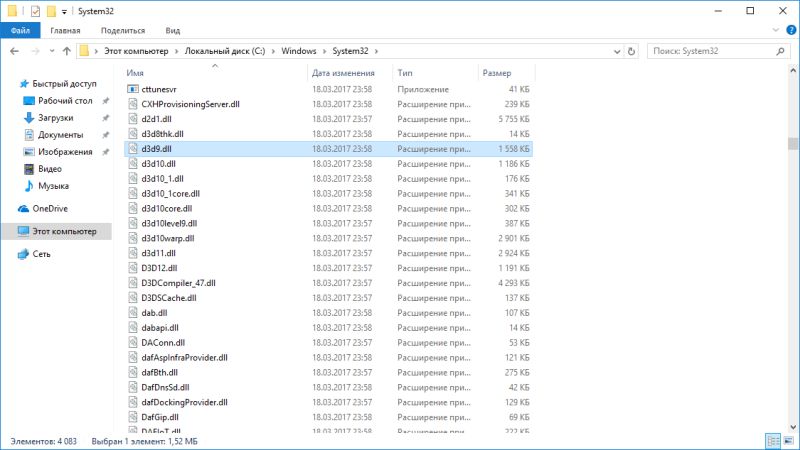Open the Файл menu tab
Viewport: 800px width, 450px height.
click(20, 30)
